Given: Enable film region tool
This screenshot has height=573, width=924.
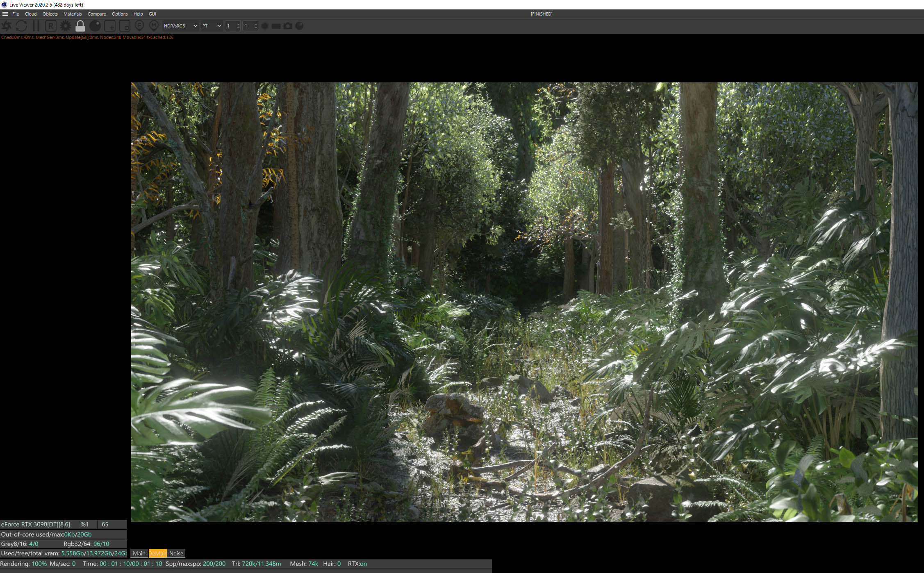Looking at the screenshot, I should 125,26.
